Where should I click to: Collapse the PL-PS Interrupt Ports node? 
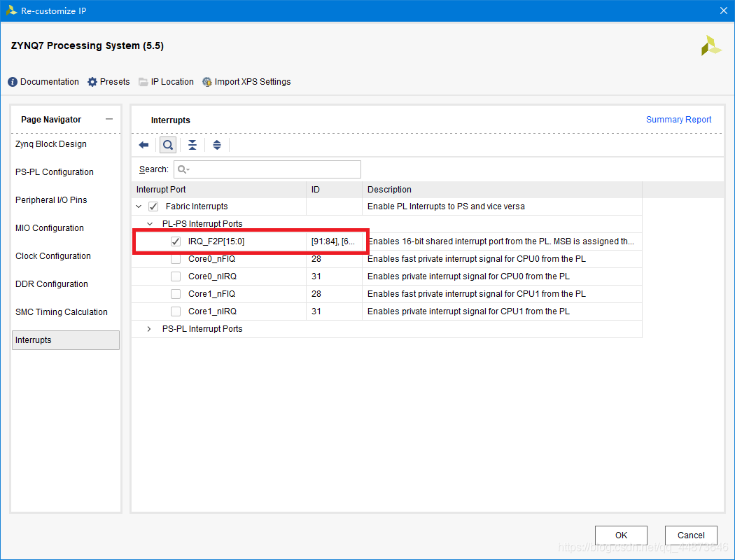tap(150, 224)
